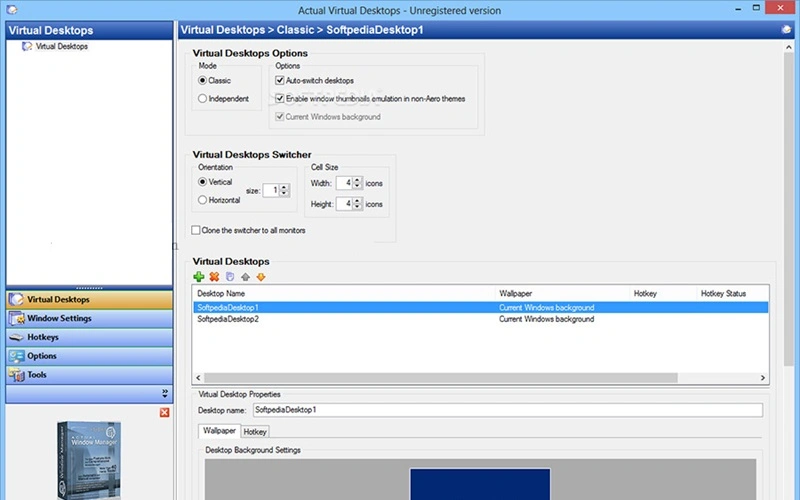Image resolution: width=800 pixels, height=500 pixels.
Task: Choose Horizontal orientation option
Action: (x=203, y=200)
